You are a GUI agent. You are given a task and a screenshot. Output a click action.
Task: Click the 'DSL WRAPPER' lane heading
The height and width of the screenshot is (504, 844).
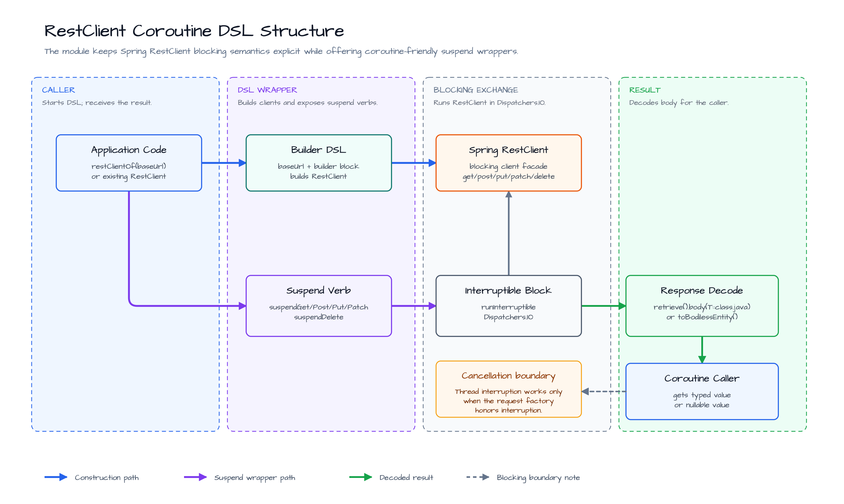(267, 90)
